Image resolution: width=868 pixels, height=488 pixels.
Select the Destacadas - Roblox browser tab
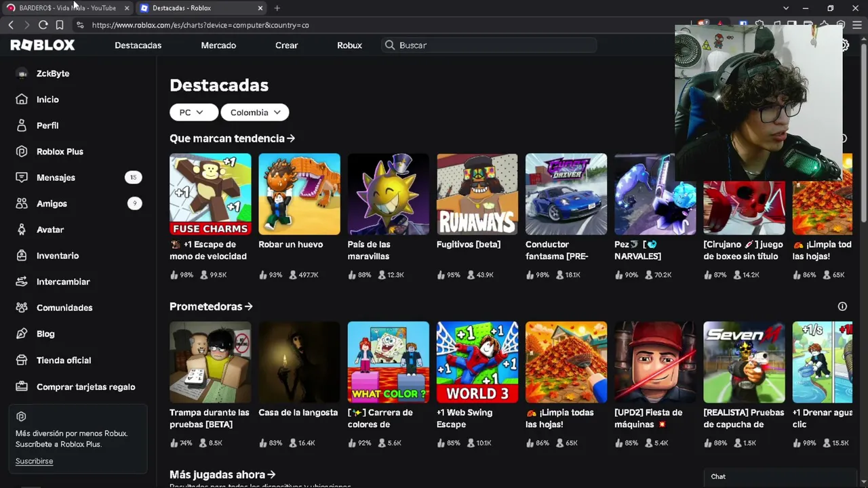tap(202, 8)
